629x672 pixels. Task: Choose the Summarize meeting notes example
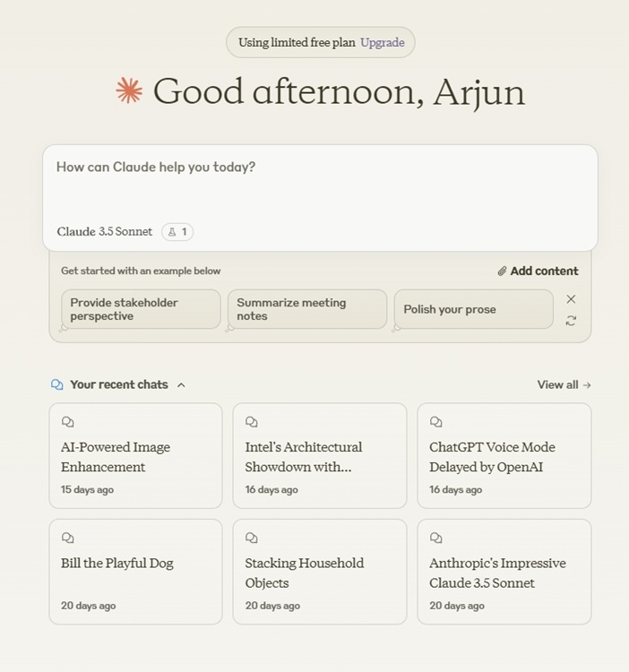(307, 309)
